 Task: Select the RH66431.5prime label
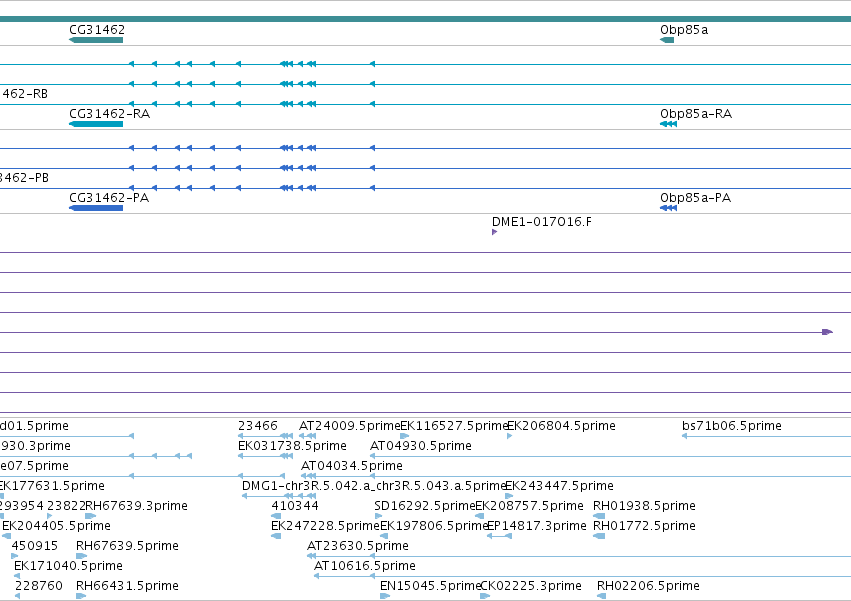pos(127,586)
